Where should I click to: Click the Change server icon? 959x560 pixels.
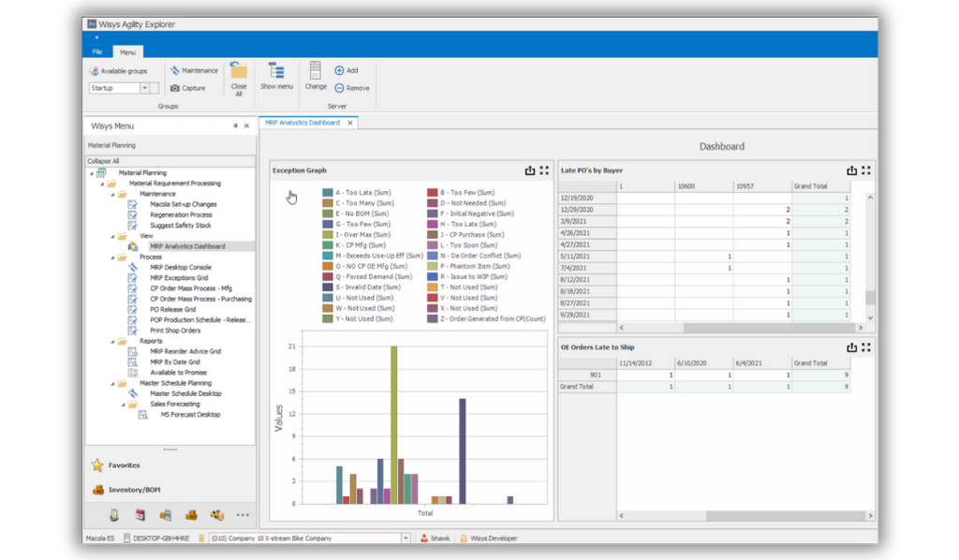(316, 70)
